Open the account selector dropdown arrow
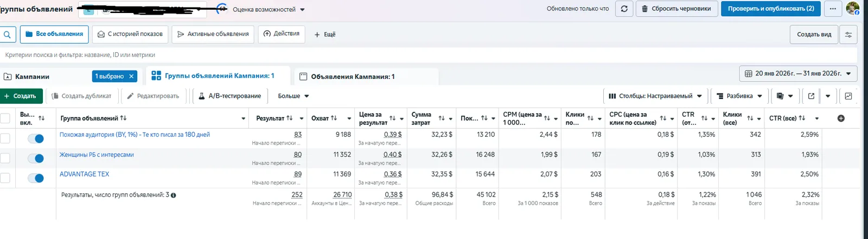 pos(200,9)
